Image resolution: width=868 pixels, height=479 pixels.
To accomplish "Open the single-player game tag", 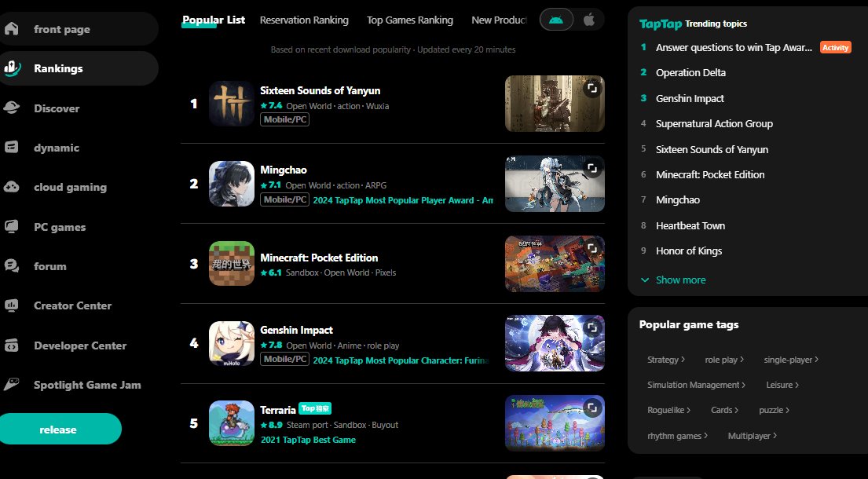I will 791,360.
